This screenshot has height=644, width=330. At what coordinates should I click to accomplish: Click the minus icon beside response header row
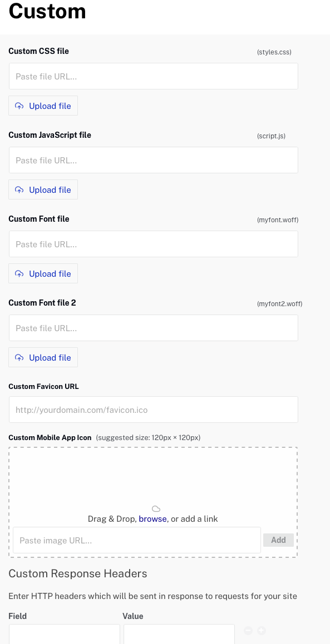[248, 630]
